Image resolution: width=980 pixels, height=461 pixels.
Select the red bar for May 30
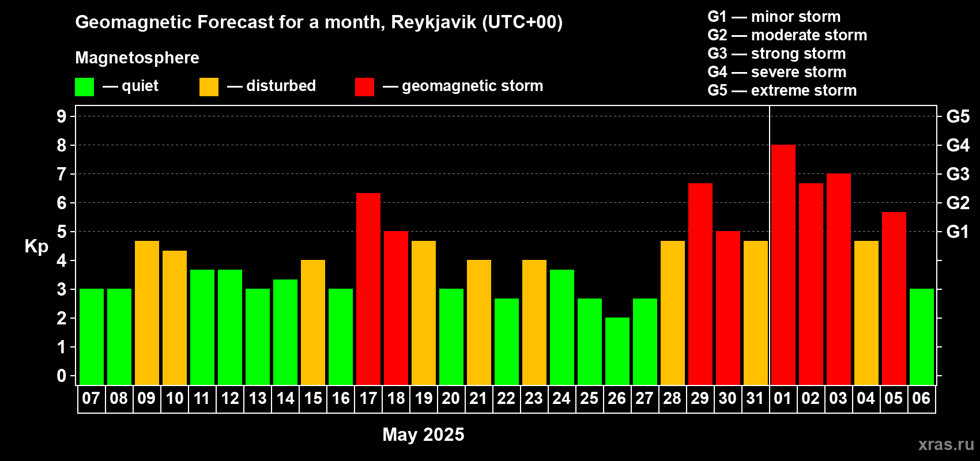[728, 308]
